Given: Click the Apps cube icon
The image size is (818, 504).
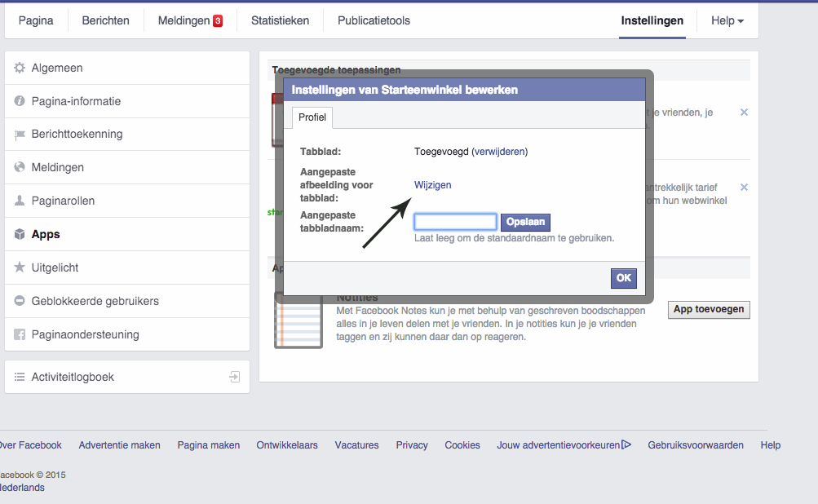Looking at the screenshot, I should (x=20, y=234).
